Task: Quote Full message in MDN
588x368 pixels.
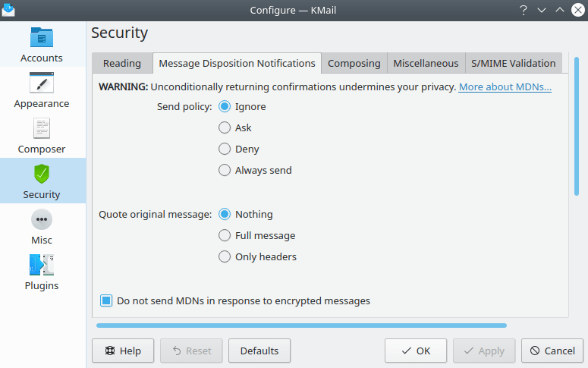Action: [x=225, y=236]
